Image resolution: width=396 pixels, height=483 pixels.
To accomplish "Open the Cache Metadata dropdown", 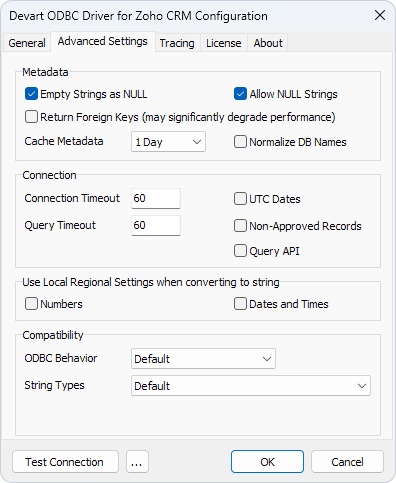I will (168, 142).
